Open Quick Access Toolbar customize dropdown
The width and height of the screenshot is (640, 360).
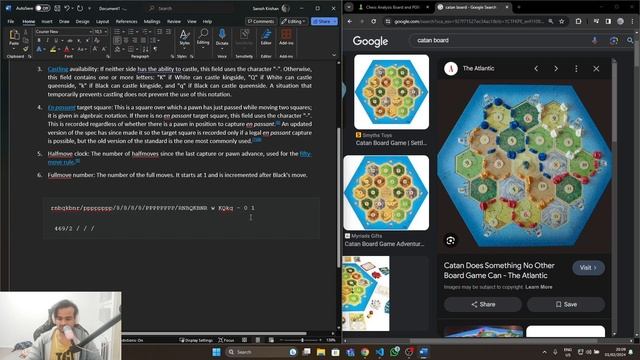(89, 8)
